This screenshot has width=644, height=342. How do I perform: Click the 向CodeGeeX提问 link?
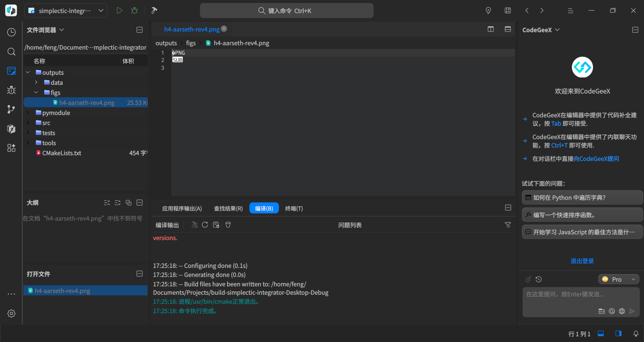[x=596, y=159]
